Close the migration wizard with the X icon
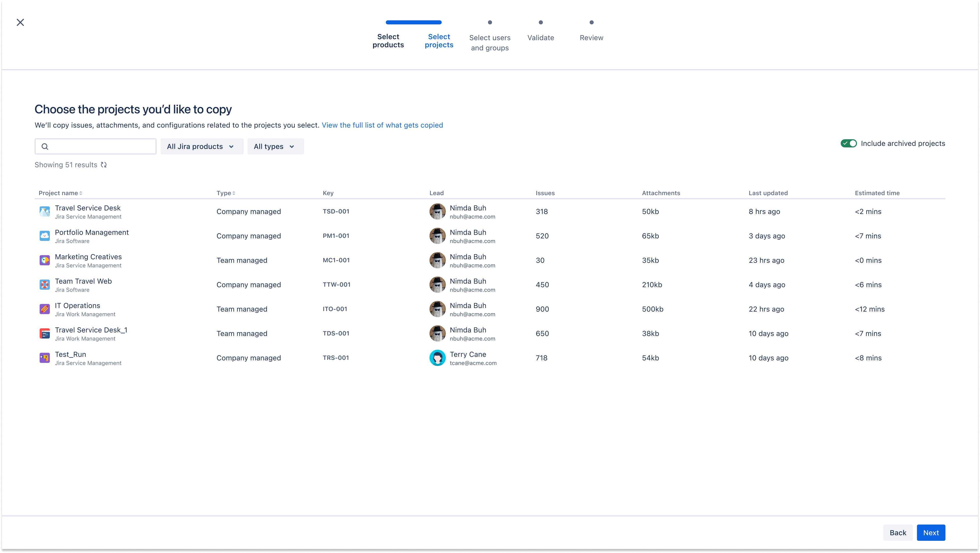Viewport: 980px width, 553px height. point(21,22)
